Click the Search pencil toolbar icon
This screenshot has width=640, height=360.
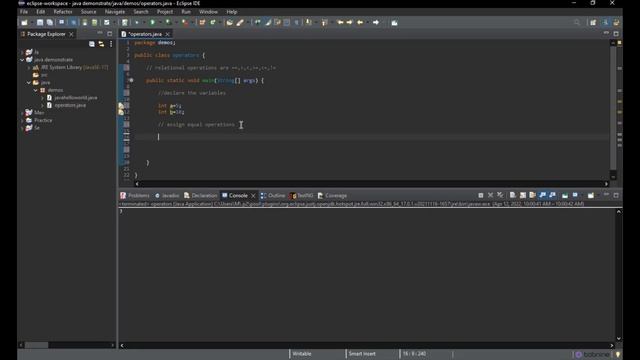(x=240, y=22)
